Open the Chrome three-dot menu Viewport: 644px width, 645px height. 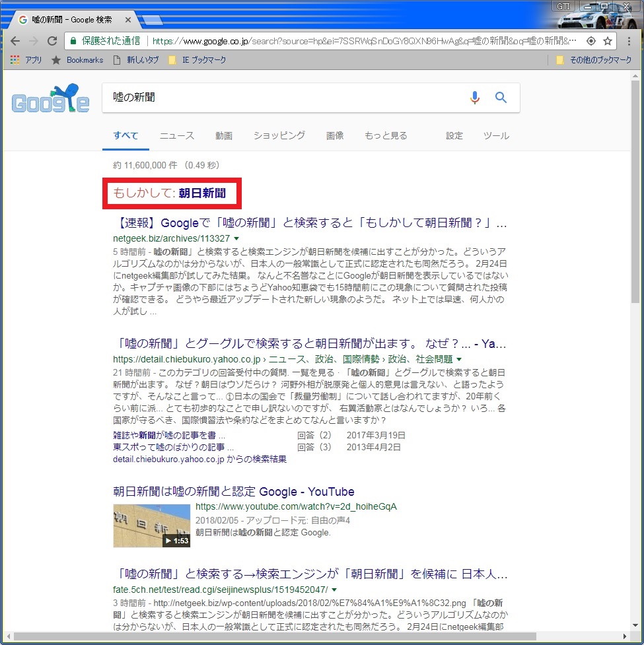[627, 41]
